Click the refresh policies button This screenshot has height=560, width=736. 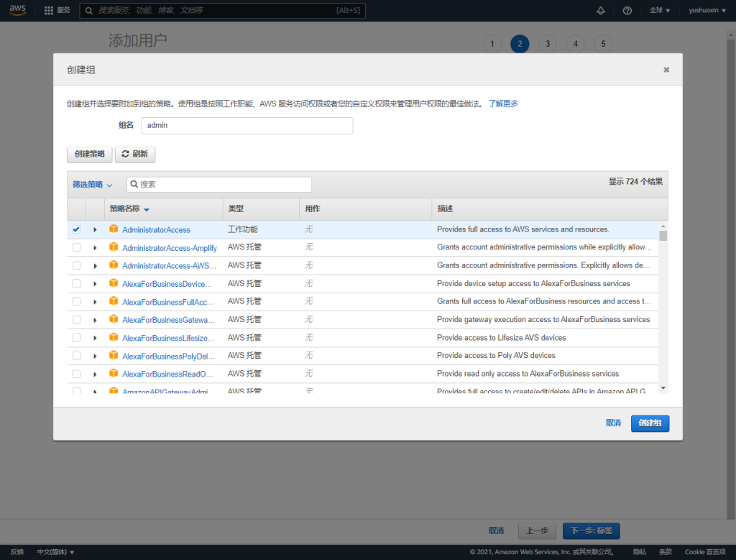pos(135,154)
